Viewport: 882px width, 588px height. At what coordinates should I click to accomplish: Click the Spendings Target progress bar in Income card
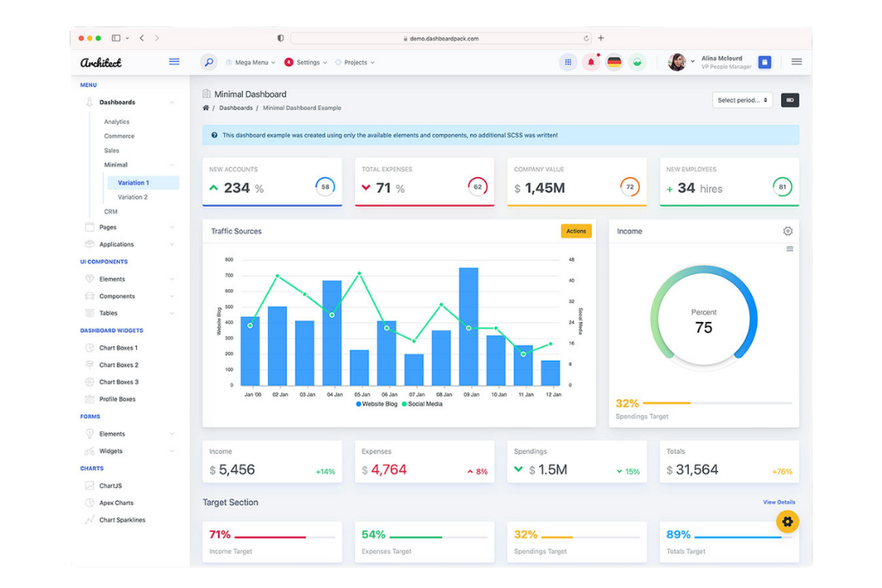(x=717, y=403)
